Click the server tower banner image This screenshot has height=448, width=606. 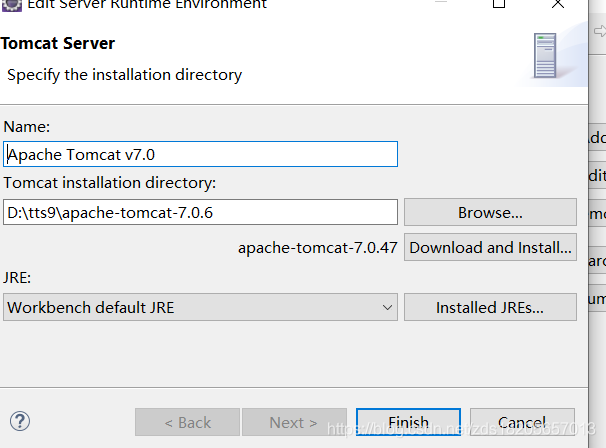click(x=545, y=56)
